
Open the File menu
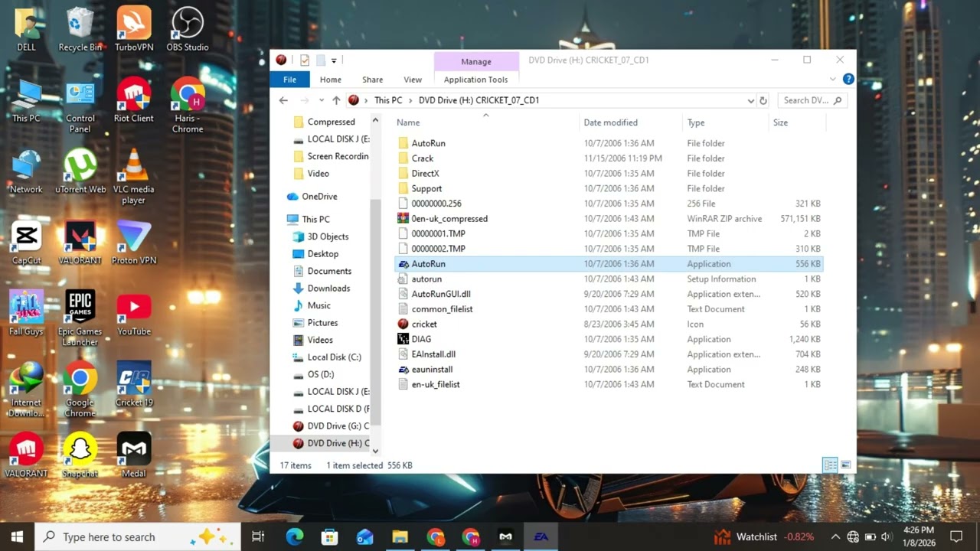[x=289, y=80]
